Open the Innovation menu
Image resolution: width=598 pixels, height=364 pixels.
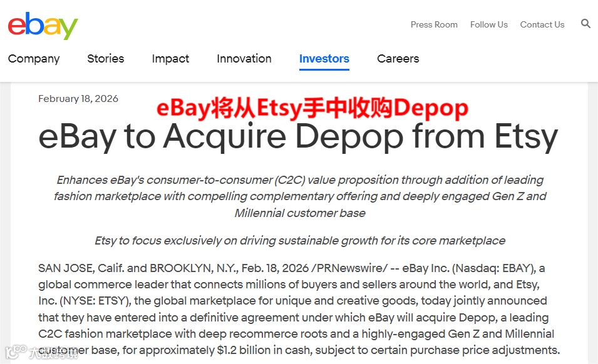(x=244, y=59)
